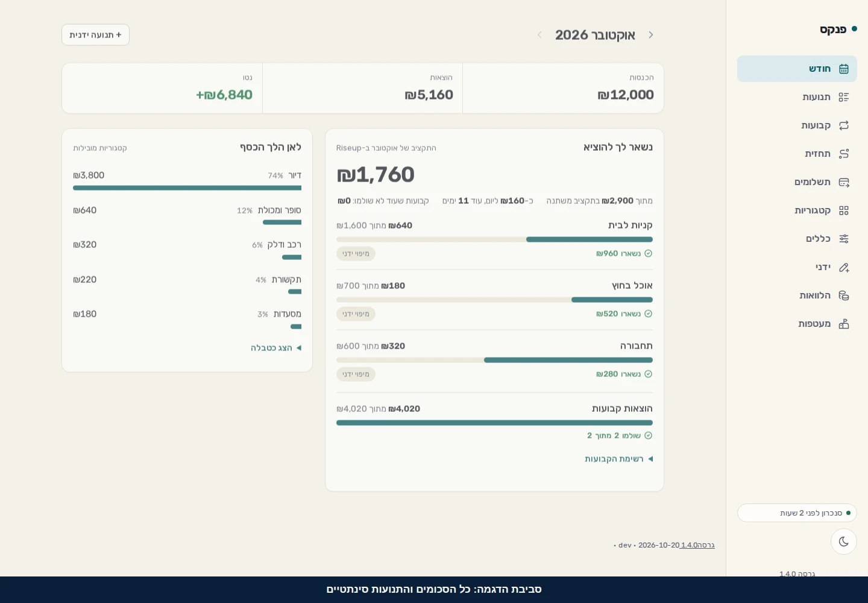Image resolution: width=868 pixels, height=603 pixels.
Task: Click check icon beside נשאר ₪520
Action: [x=649, y=314]
